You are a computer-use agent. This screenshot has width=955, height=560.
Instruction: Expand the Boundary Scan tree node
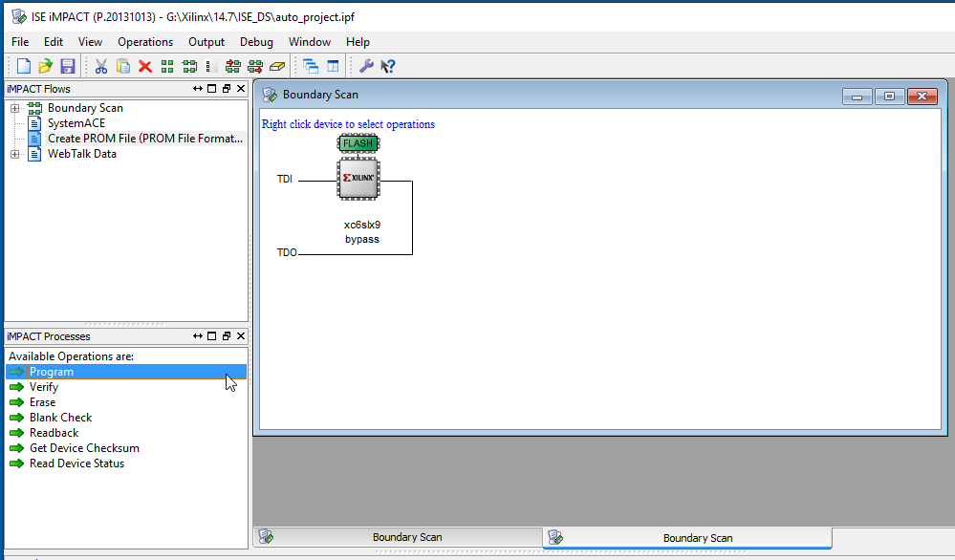click(15, 108)
